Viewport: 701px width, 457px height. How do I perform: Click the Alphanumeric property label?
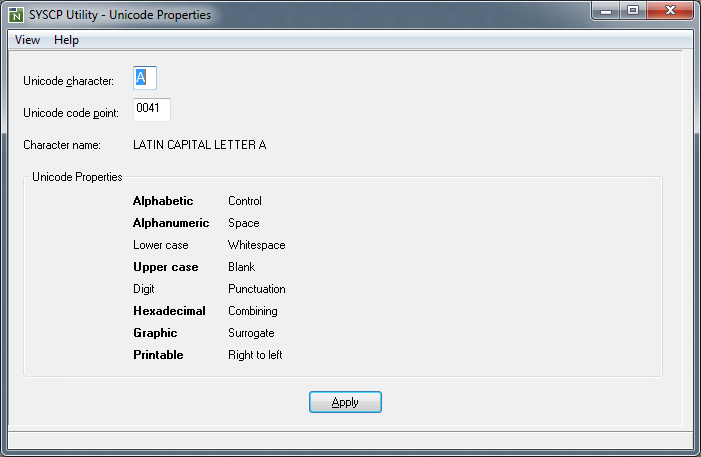[x=171, y=223]
